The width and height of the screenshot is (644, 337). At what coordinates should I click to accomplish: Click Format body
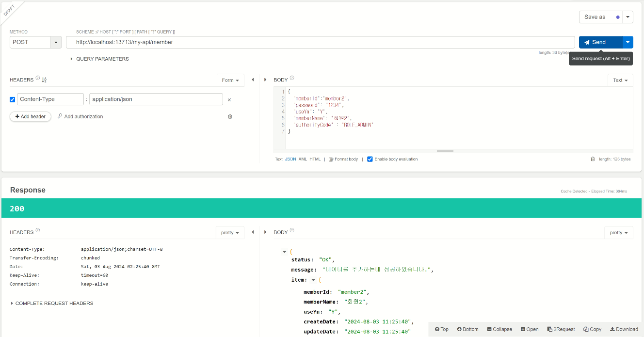tap(343, 159)
